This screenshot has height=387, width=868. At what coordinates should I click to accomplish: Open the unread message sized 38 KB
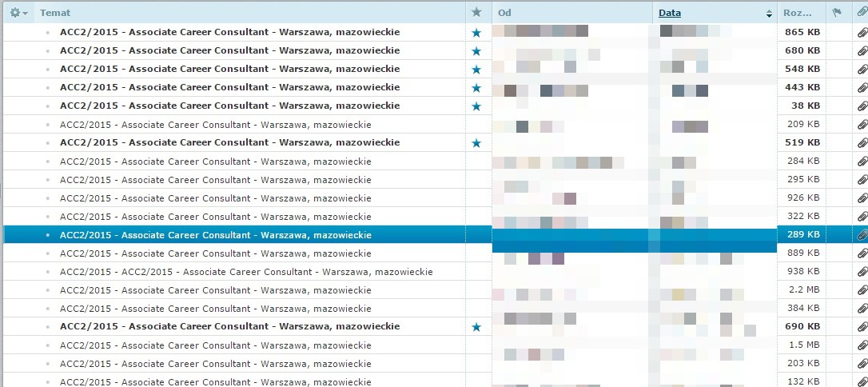tap(229, 106)
